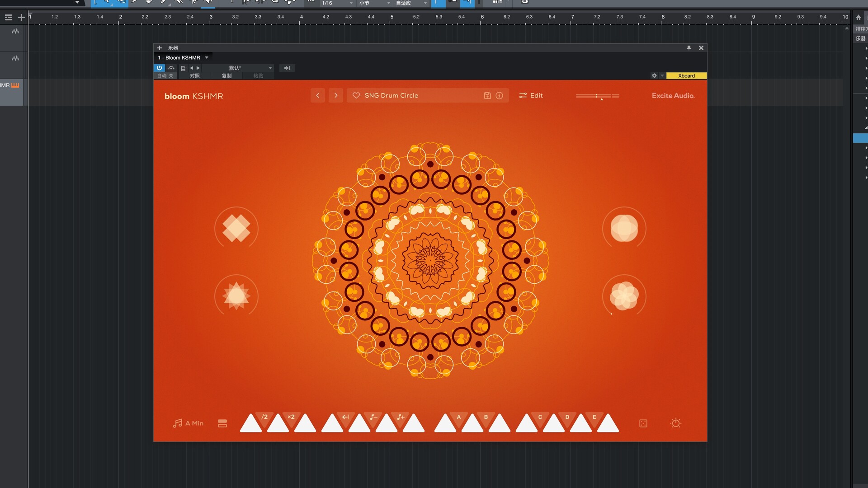
Task: Load previous preset with left triangle arrow
Action: coord(191,68)
